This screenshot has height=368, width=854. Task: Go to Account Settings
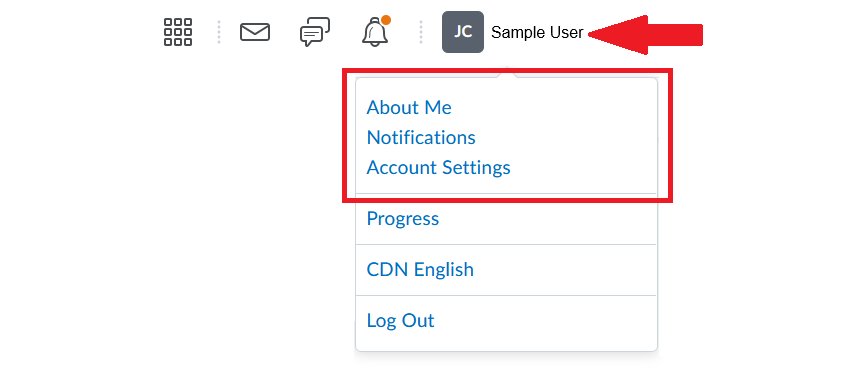click(438, 167)
